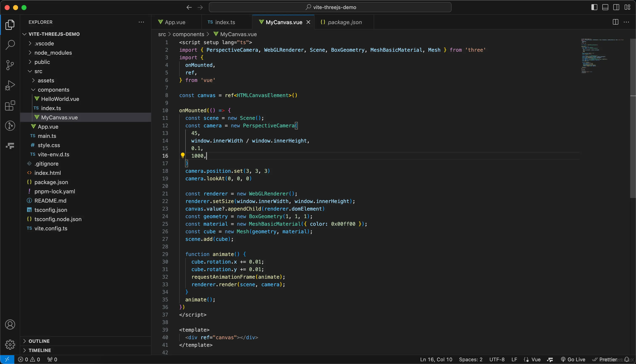The image size is (636, 364).
Task: Switch to the App.vue tab
Action: coord(175,22)
